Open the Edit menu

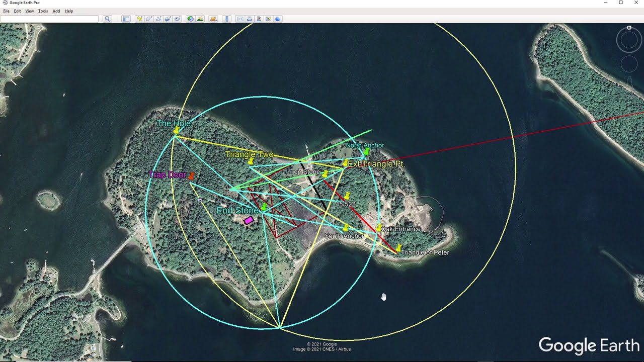(17, 11)
